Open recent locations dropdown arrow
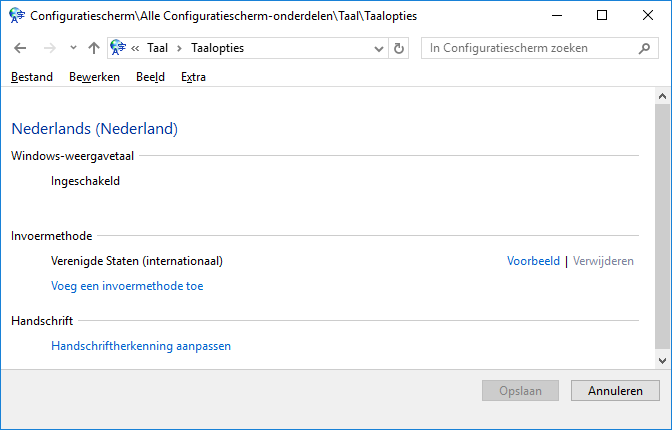Viewport: 672px width, 430px height. click(73, 48)
